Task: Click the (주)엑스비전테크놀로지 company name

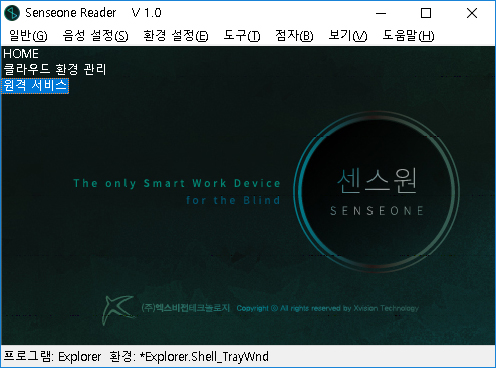Action: [x=186, y=308]
